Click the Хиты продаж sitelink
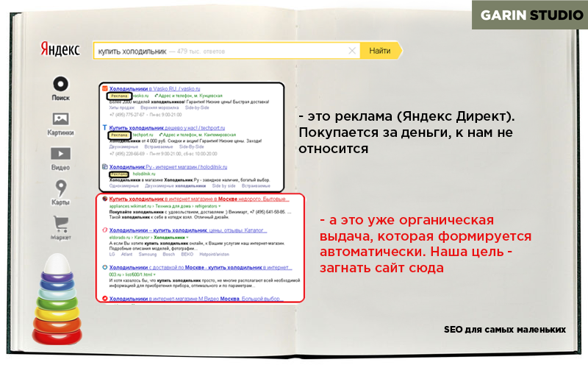 (x=121, y=107)
